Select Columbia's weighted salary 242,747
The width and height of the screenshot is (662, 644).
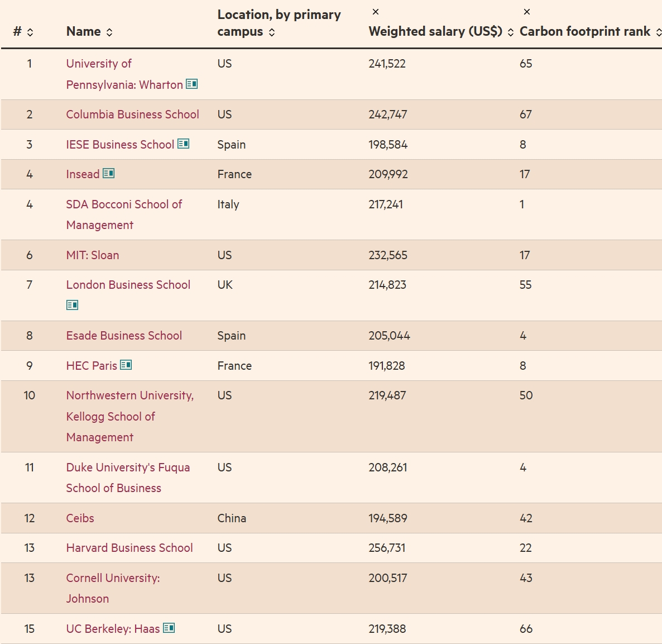(x=387, y=115)
